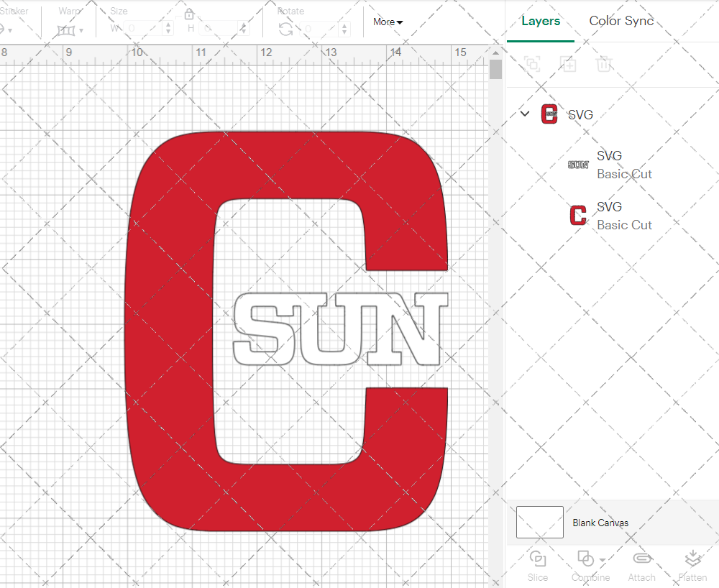The width and height of the screenshot is (719, 588).
Task: Switch to the Layers tab
Action: [541, 21]
